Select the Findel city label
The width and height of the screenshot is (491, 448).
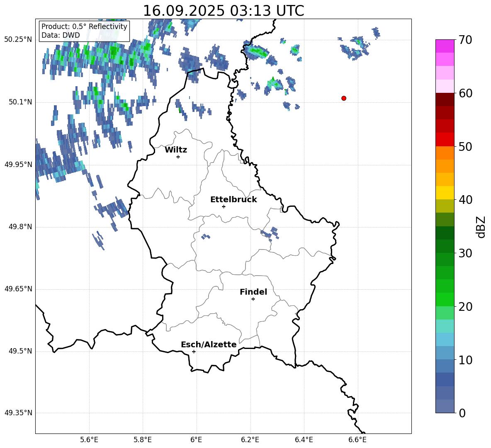coord(253,292)
